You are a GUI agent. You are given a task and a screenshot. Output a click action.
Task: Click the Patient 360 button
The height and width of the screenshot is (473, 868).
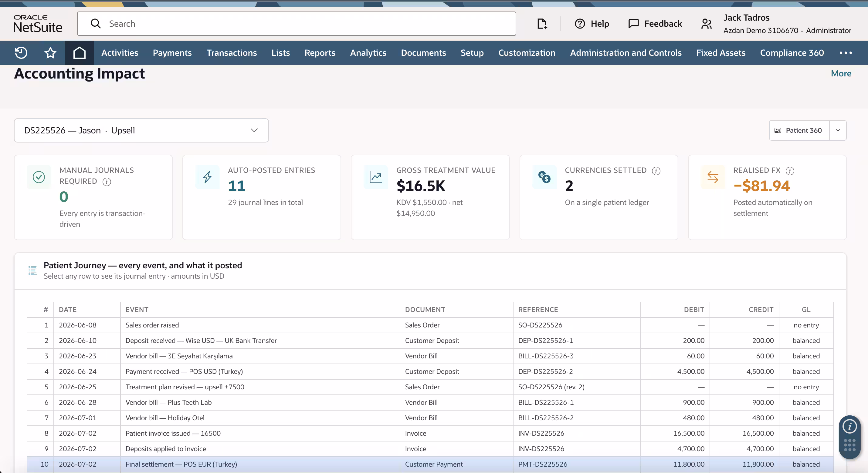coord(799,130)
